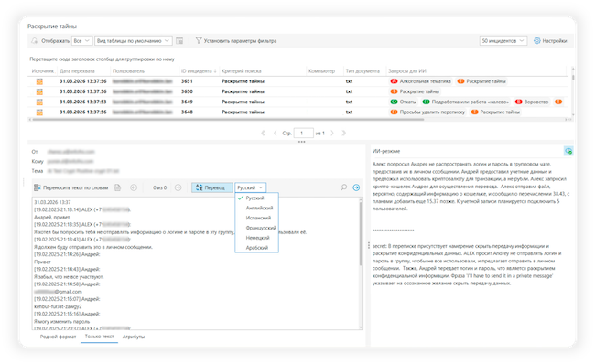Viewport: 595px width, 364px height.
Task: Open Настройки via the gear icon
Action: click(537, 40)
